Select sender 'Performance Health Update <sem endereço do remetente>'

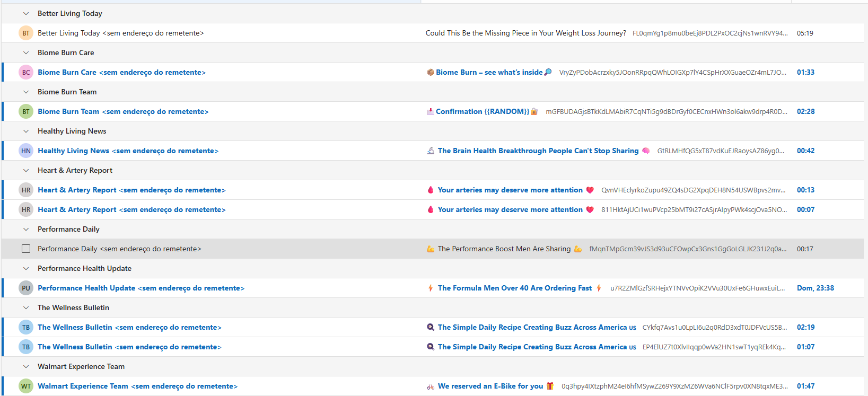(141, 288)
